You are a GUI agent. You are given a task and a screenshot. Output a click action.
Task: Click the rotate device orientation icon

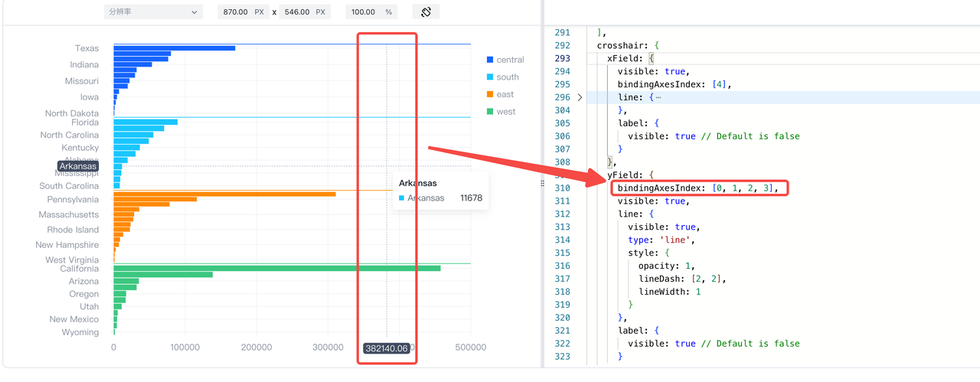click(x=426, y=12)
